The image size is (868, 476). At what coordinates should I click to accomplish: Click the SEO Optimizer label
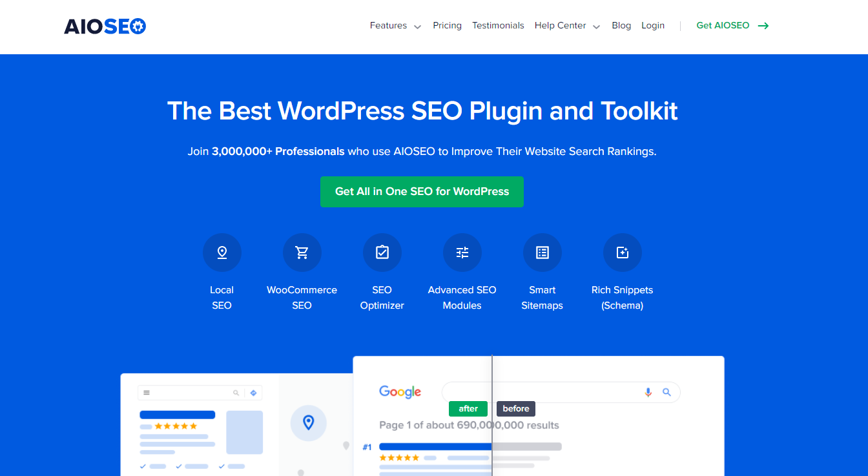click(x=382, y=298)
